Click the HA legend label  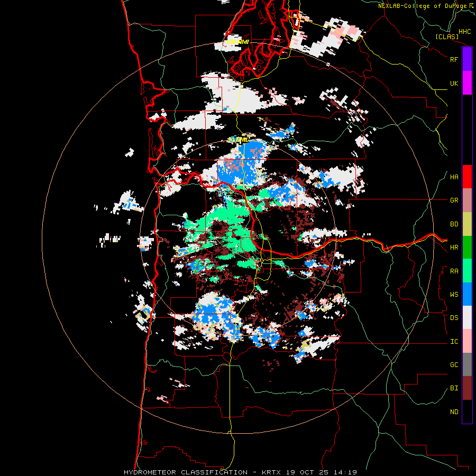tap(454, 177)
